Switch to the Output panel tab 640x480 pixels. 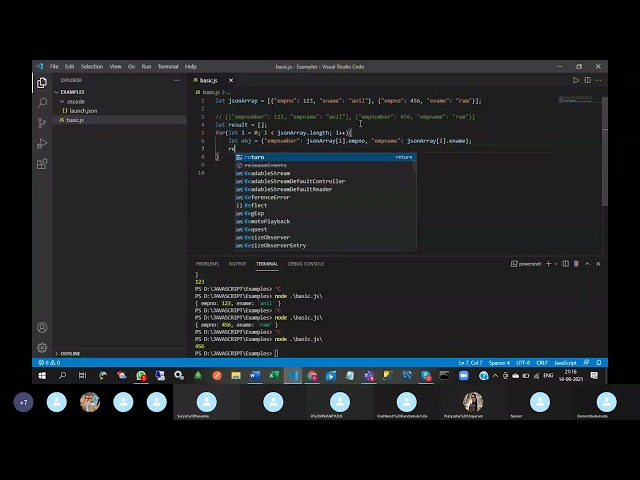point(237,264)
